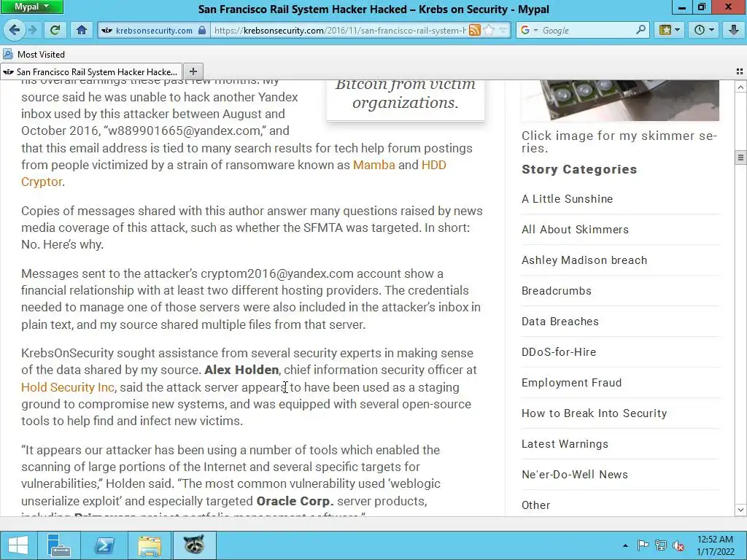747x560 pixels.
Task: Open Ashley Madison breach category
Action: point(584,260)
